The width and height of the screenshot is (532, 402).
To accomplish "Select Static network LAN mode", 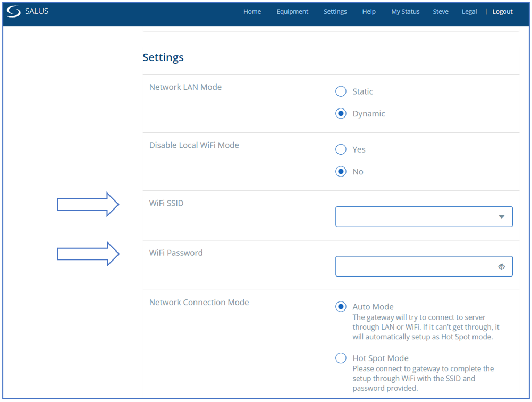I will [x=341, y=91].
